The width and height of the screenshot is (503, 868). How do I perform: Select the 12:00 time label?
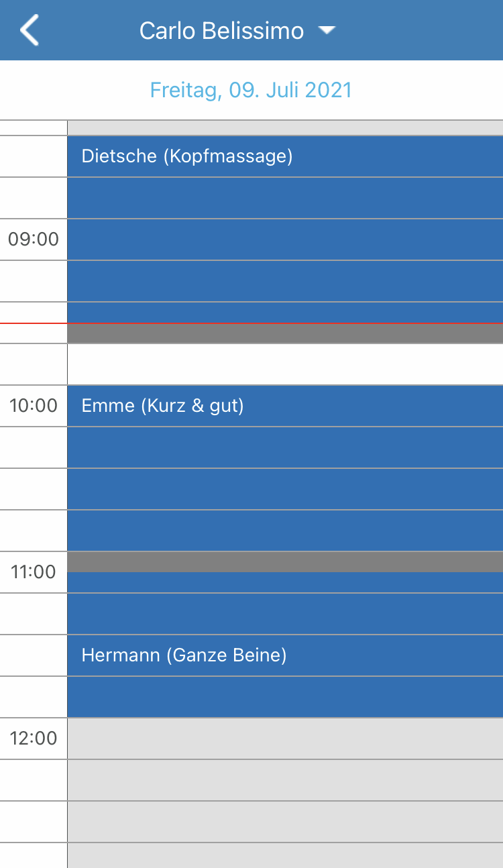click(34, 738)
